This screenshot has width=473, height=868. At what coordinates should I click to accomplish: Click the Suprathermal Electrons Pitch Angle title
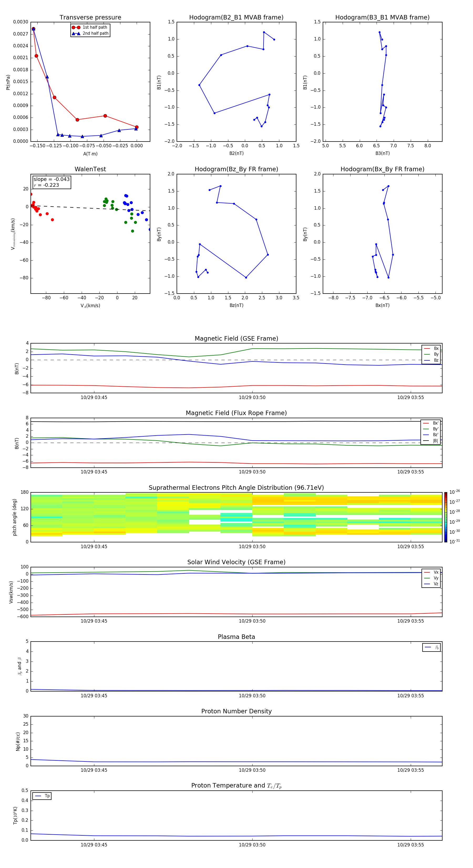(x=236, y=488)
